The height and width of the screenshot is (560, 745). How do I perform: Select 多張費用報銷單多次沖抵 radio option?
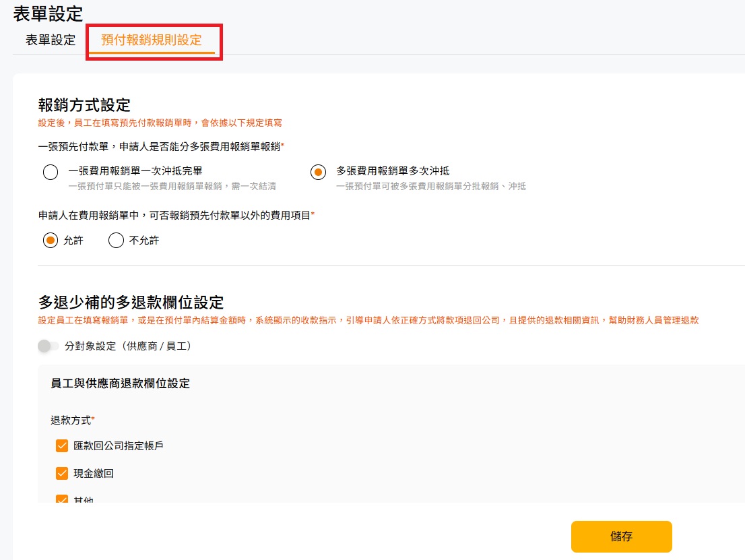pyautogui.click(x=319, y=172)
